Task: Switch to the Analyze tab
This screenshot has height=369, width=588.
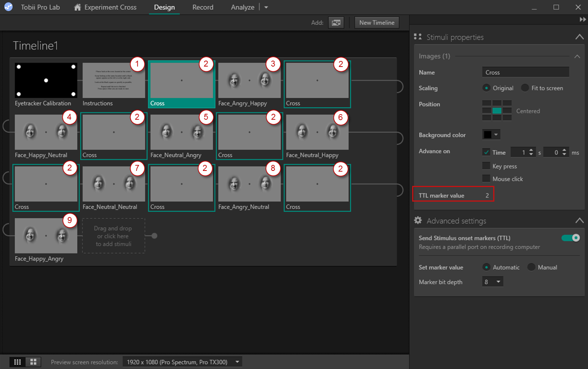Action: [242, 7]
